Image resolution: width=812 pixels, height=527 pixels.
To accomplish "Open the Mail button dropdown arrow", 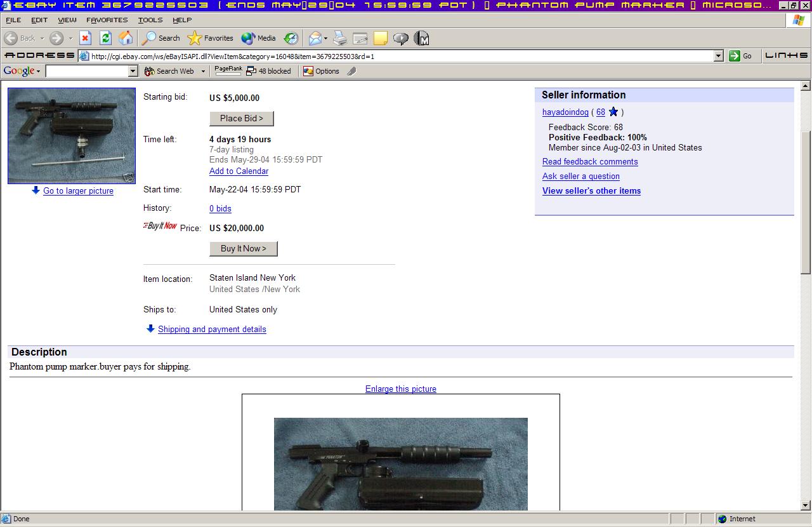I will [x=325, y=38].
